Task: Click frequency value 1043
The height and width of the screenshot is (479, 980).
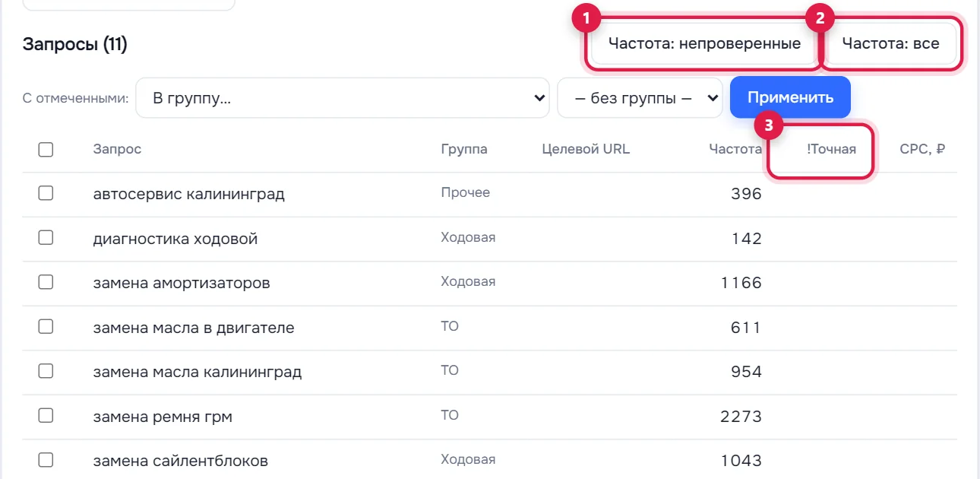Action: [x=741, y=461]
